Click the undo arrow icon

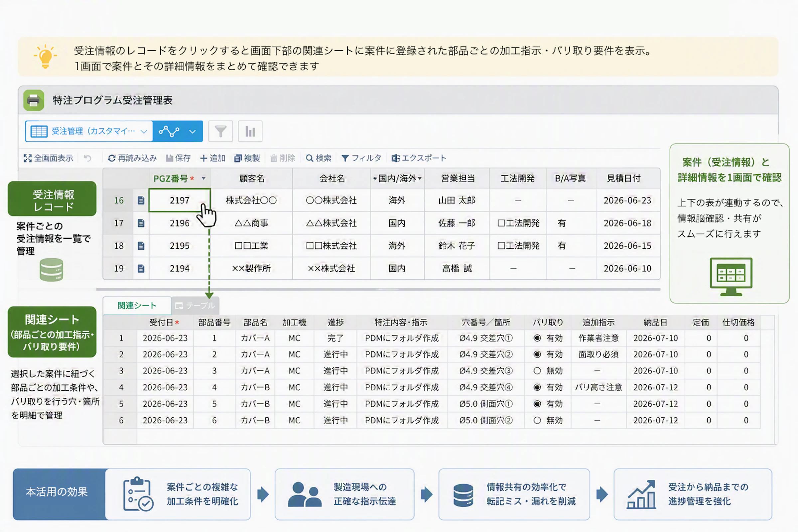pos(87,158)
